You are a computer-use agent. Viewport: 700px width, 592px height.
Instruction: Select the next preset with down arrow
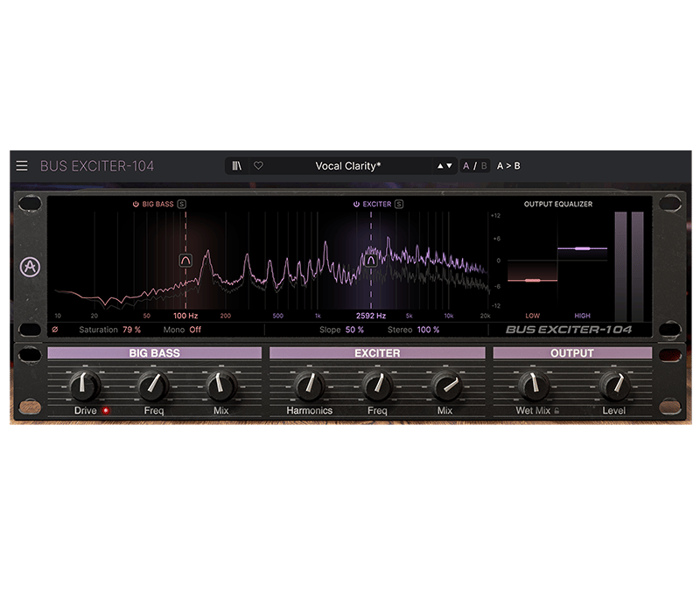click(450, 165)
